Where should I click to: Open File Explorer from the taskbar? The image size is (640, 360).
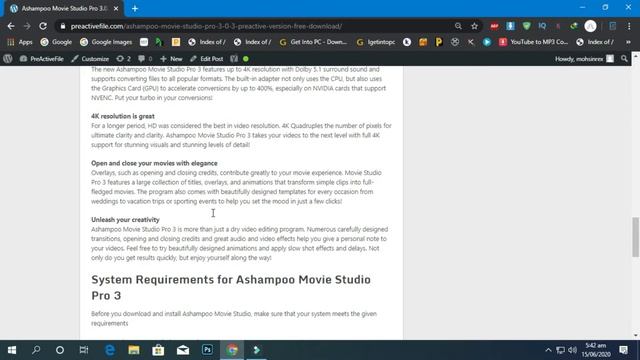[134, 350]
